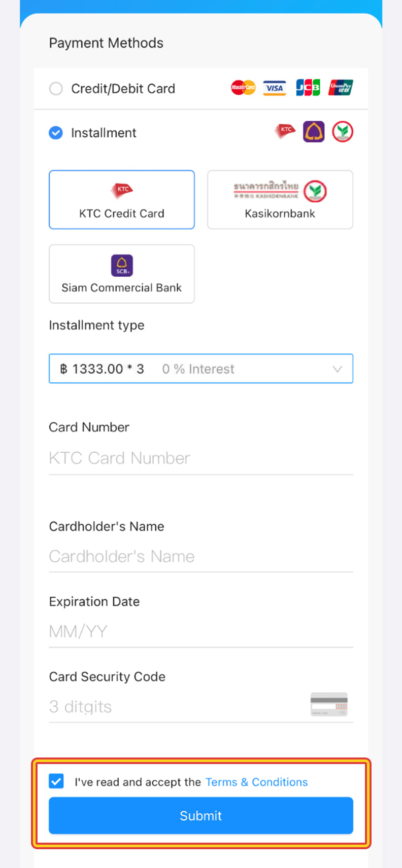Image resolution: width=402 pixels, height=868 pixels.
Task: Focus the Expiration Date MM/YY field
Action: 200,632
